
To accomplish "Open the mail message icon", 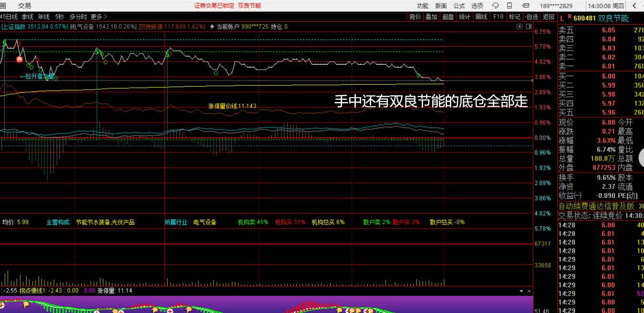I will (526, 6).
